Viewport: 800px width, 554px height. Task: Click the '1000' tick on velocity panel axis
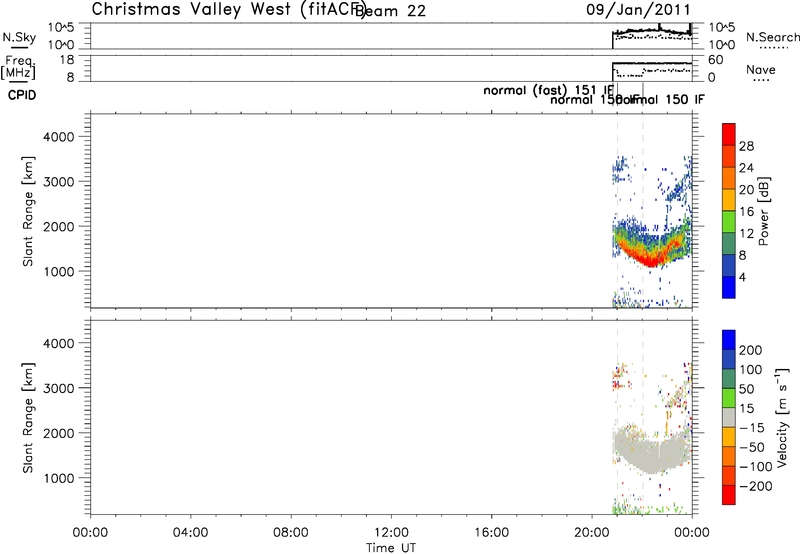point(59,478)
